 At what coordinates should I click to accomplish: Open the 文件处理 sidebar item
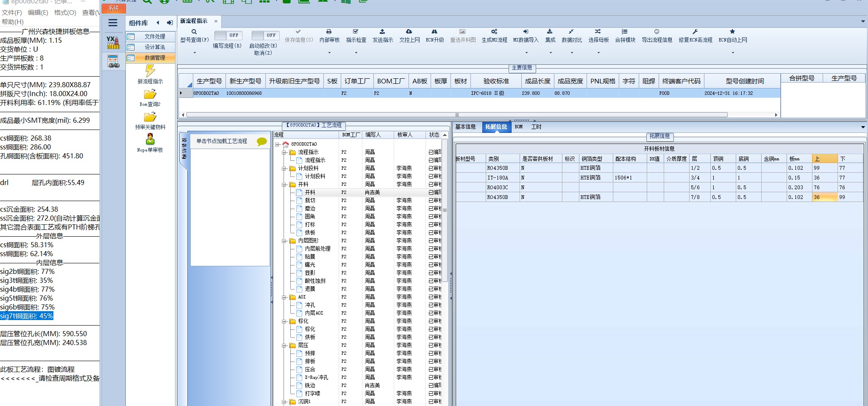coord(150,36)
